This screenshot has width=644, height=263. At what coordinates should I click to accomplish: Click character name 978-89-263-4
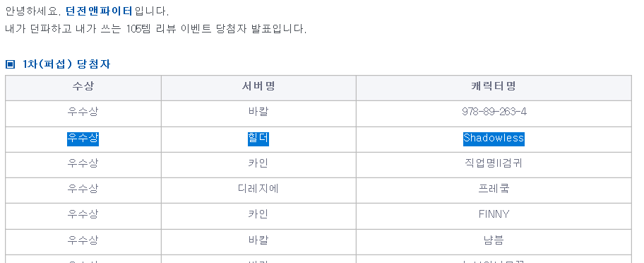(x=494, y=112)
